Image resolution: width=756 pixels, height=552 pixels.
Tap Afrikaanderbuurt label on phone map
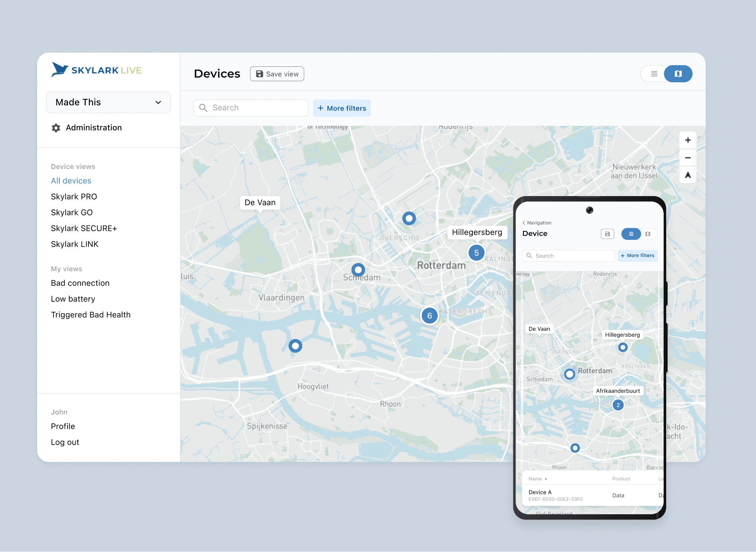click(618, 391)
